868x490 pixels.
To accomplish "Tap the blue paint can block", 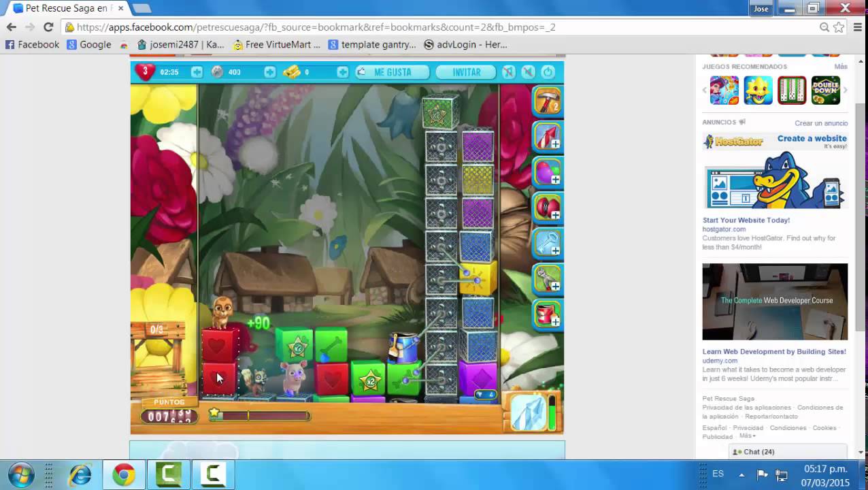I will coord(403,346).
